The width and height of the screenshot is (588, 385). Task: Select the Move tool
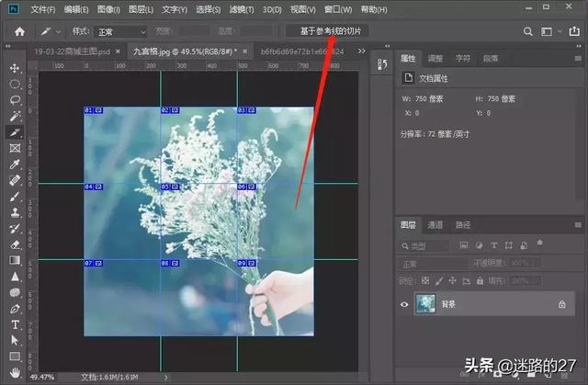pyautogui.click(x=16, y=69)
